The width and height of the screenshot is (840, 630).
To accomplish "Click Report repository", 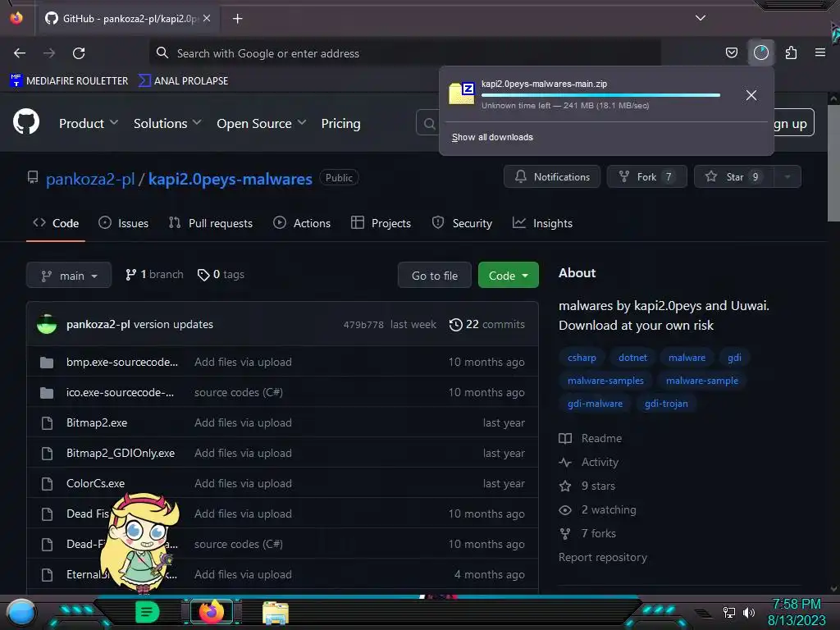I will pyautogui.click(x=603, y=558).
